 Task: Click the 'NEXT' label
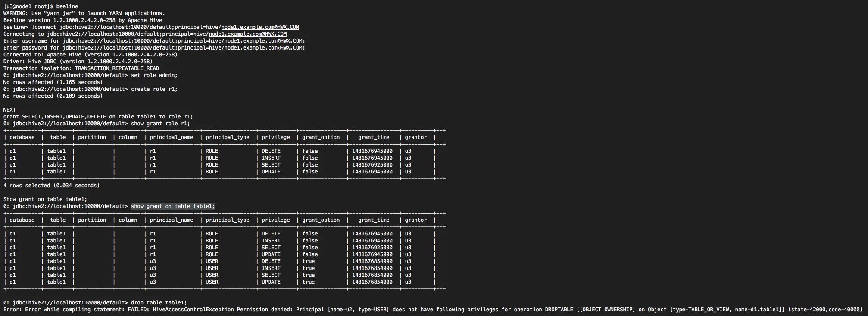point(9,110)
